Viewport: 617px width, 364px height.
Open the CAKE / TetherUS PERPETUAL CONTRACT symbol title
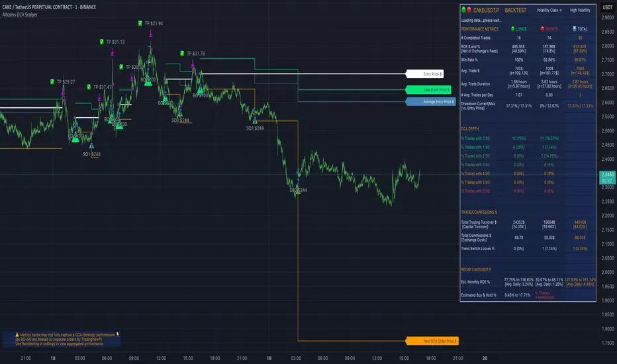pyautogui.click(x=49, y=7)
